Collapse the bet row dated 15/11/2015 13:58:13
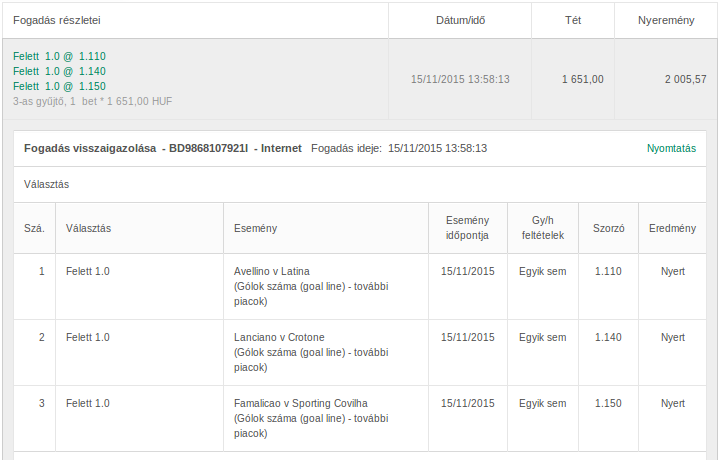Screen dimensions: 721x460 pyautogui.click(x=360, y=79)
